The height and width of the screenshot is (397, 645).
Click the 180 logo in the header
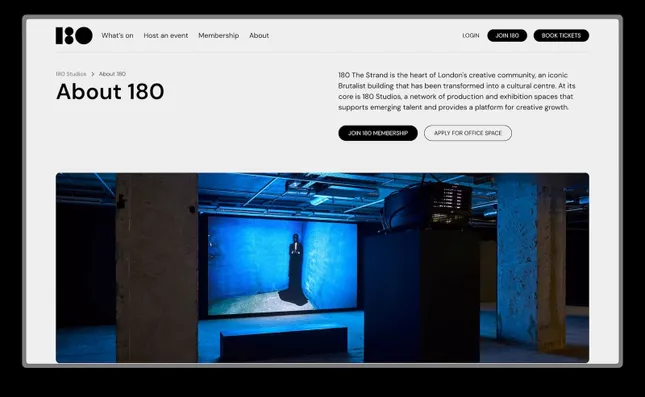[x=74, y=36]
